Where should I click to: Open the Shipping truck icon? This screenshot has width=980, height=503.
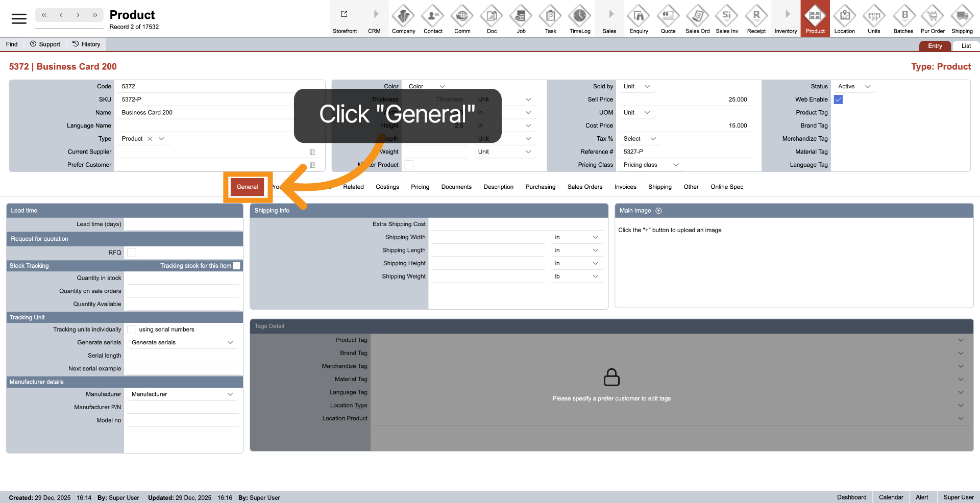point(962,17)
